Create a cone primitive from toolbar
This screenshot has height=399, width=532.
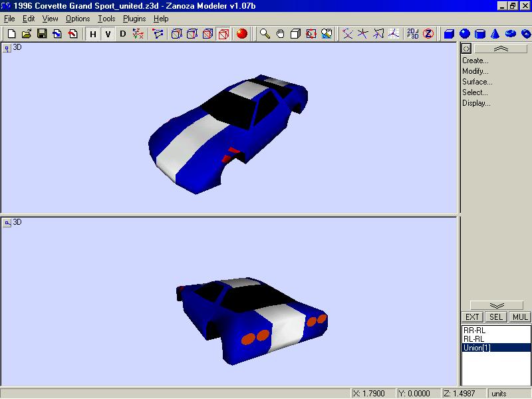(x=495, y=34)
